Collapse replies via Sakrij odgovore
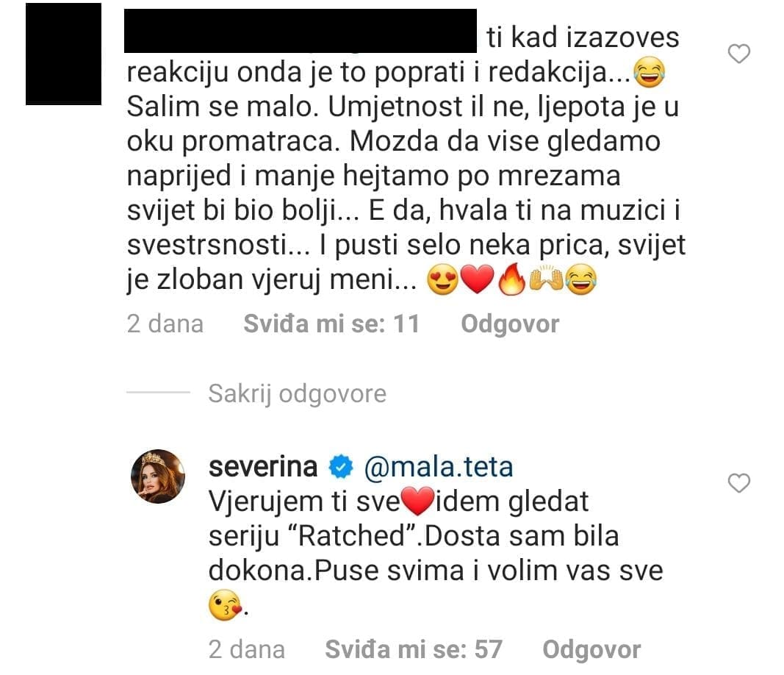 [297, 393]
